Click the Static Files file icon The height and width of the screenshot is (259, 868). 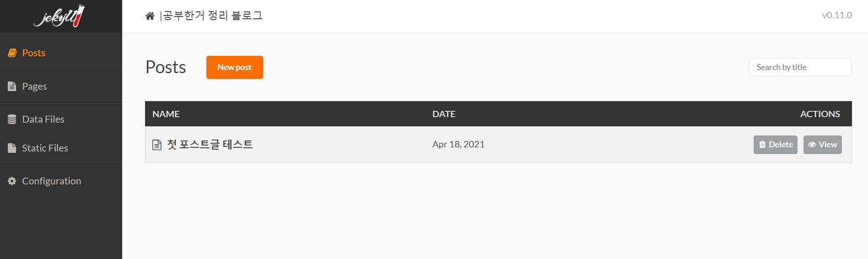point(12,148)
